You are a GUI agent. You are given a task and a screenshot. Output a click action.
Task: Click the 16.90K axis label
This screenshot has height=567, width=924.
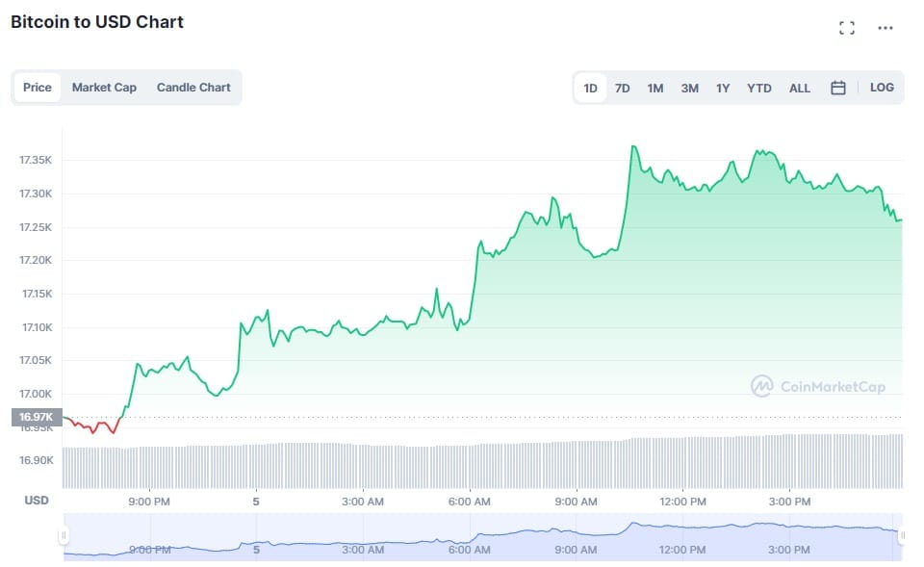click(36, 460)
